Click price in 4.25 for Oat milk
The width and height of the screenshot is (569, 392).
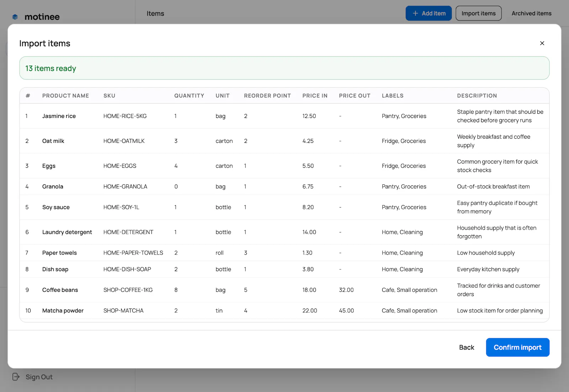308,141
